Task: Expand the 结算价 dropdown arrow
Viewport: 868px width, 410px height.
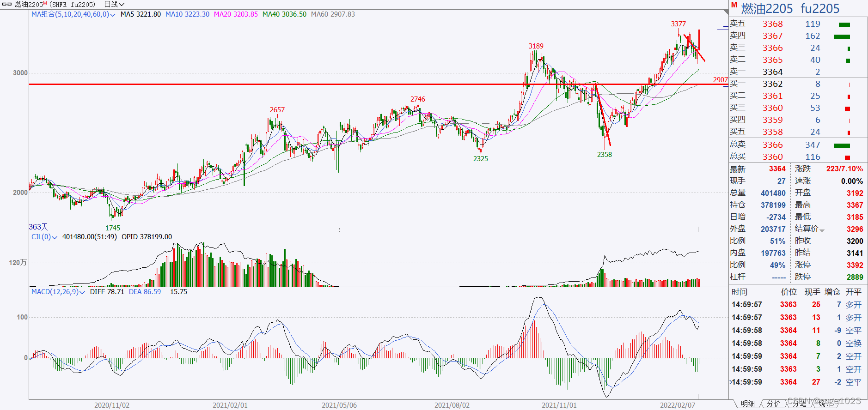Action: (822, 230)
